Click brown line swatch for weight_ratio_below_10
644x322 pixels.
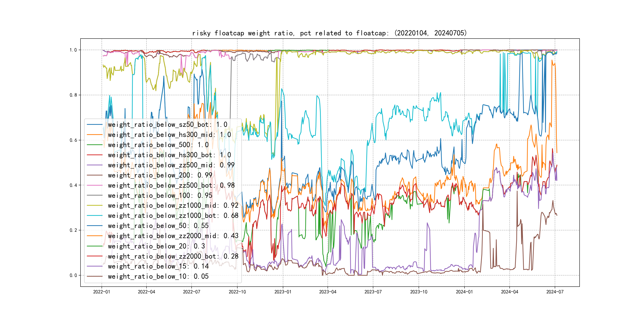(94, 276)
